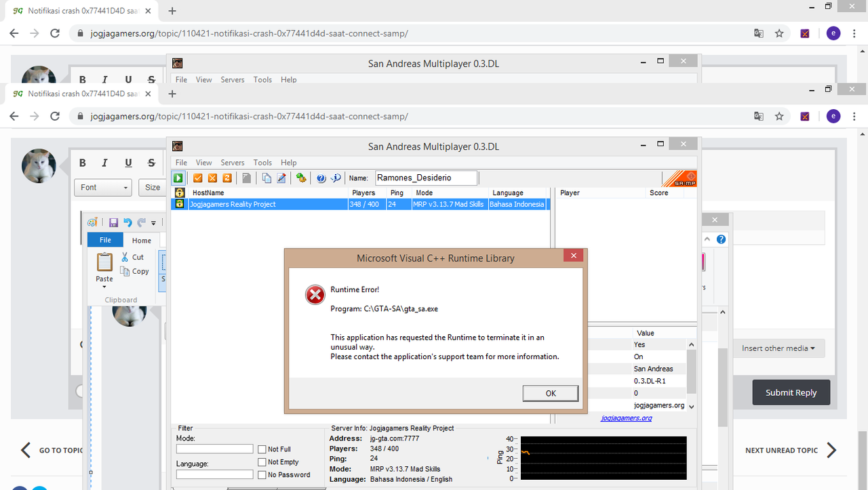Enable the Not Full filter checkbox

pos(262,449)
